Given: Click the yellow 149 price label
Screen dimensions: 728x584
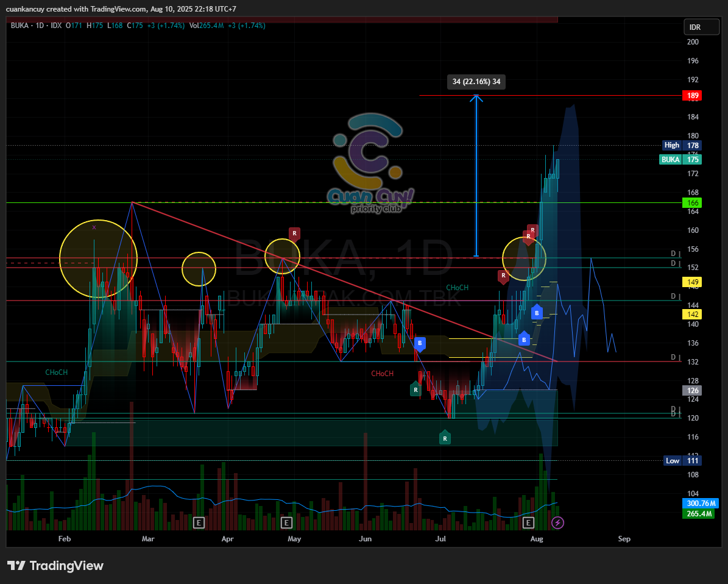Looking at the screenshot, I should (x=692, y=282).
